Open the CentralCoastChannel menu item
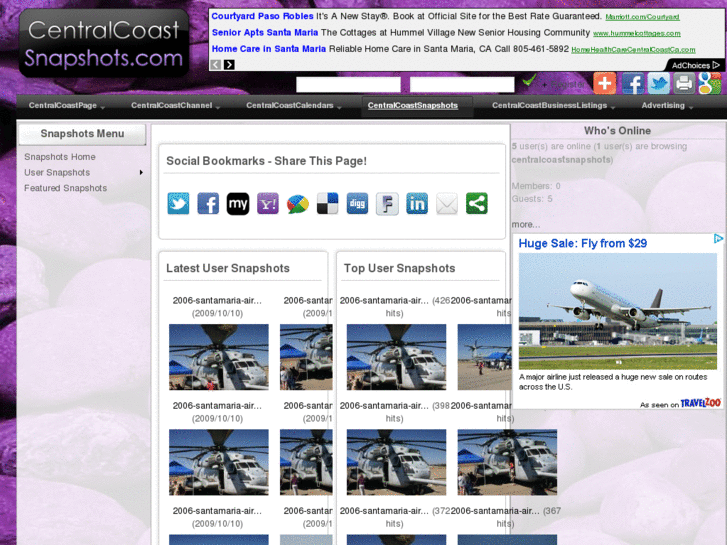727x545 pixels. 172,105
